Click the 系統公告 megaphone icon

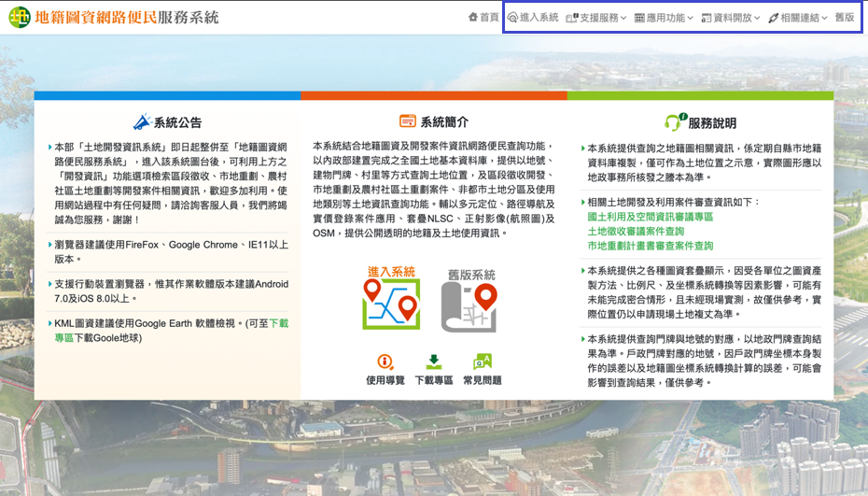pyautogui.click(x=141, y=122)
